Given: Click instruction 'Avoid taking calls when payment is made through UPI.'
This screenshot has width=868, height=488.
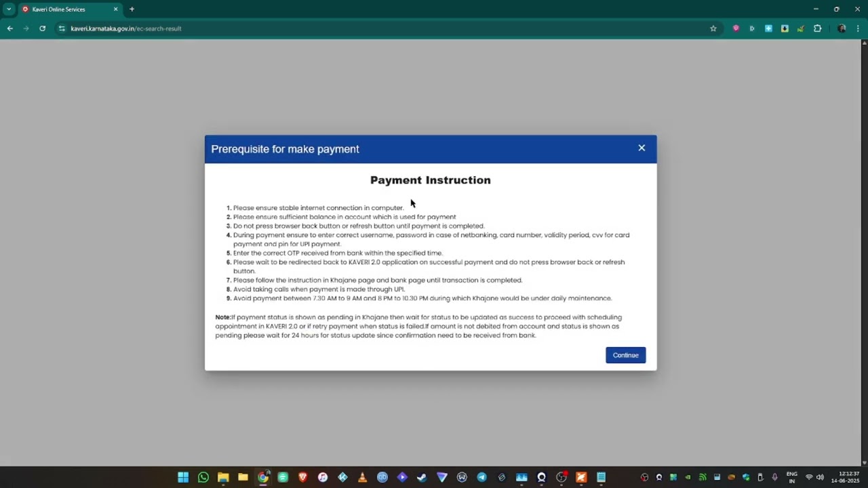Looking at the screenshot, I should [x=319, y=289].
